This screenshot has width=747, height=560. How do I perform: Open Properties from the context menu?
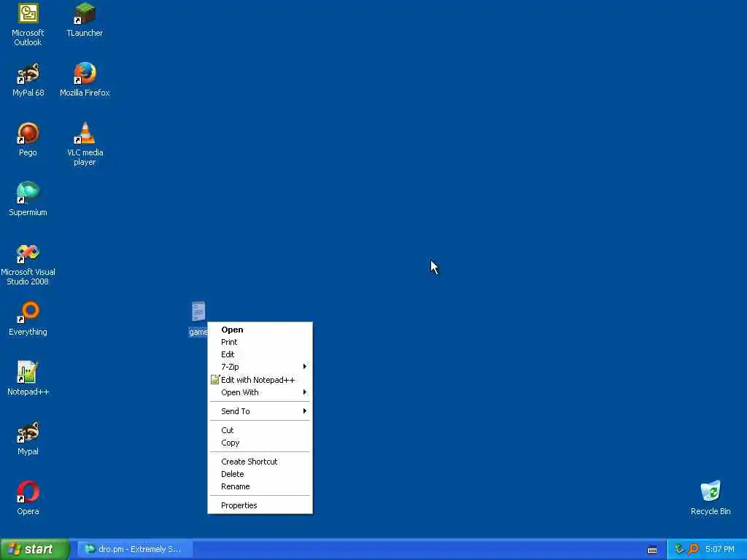click(260, 505)
